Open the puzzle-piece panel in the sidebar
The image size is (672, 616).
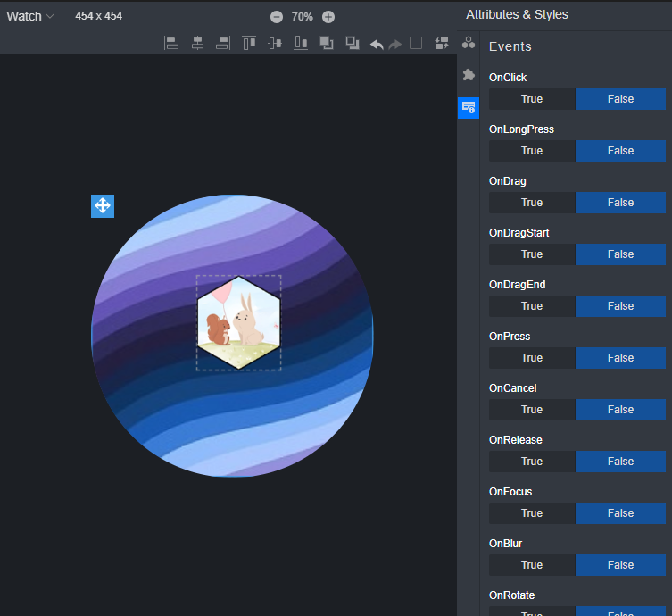tap(469, 75)
